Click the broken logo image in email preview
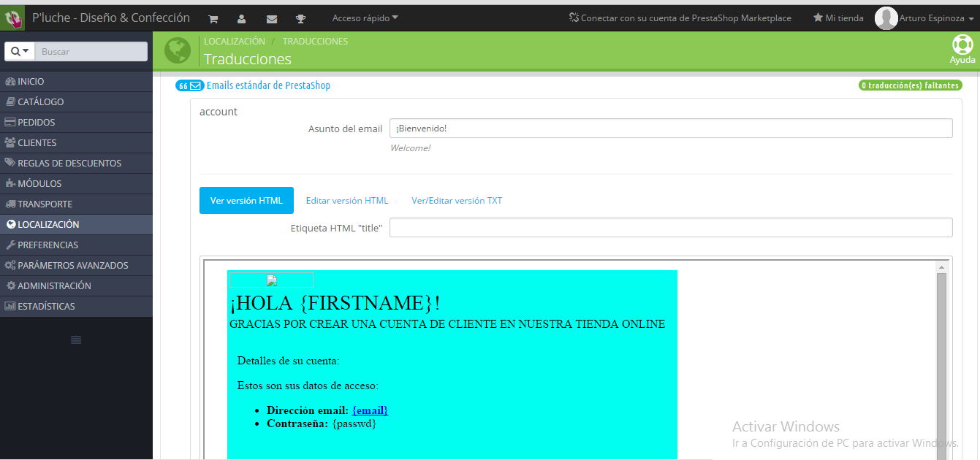 tap(271, 280)
